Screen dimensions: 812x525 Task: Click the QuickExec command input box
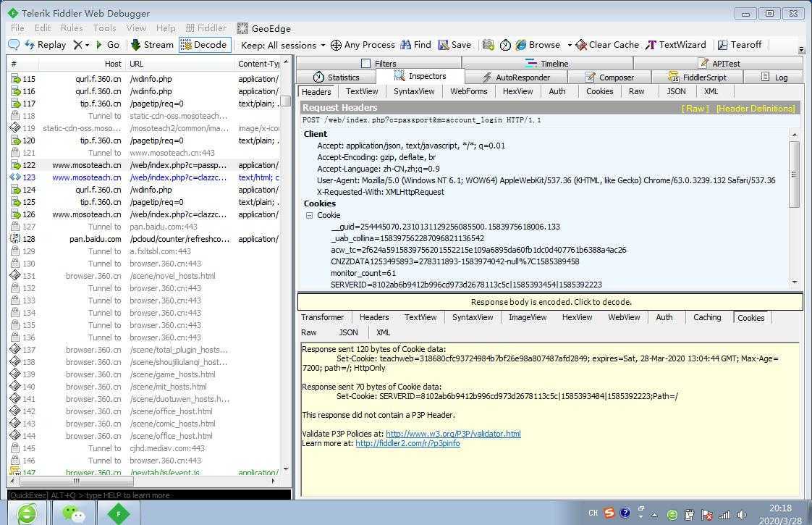[x=148, y=495]
